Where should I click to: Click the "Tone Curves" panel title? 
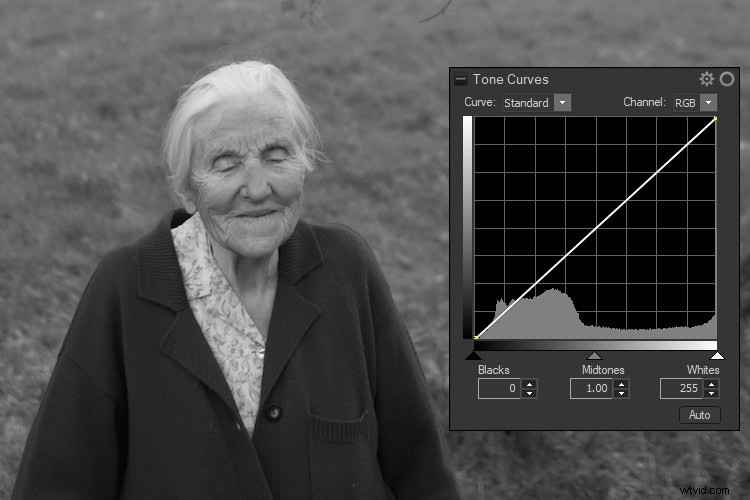coord(510,79)
